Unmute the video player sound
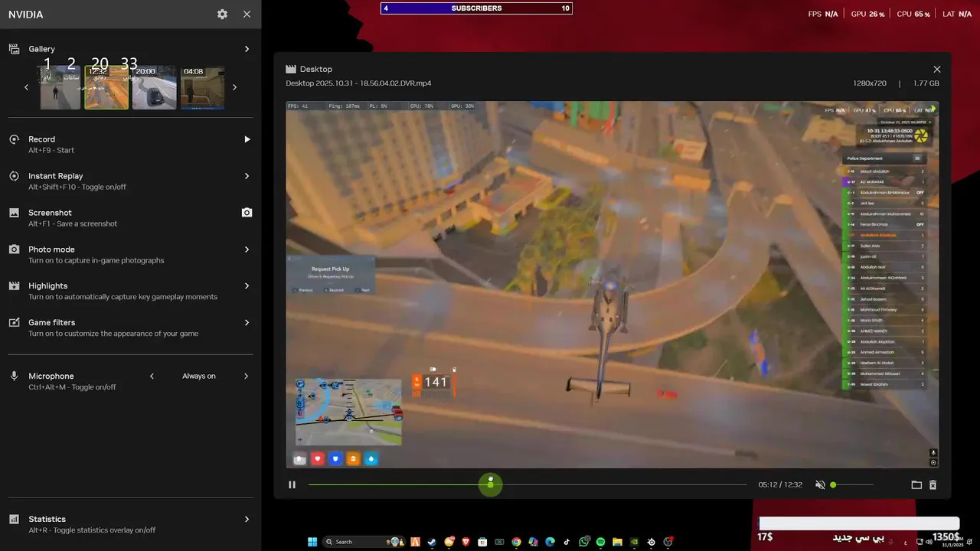The height and width of the screenshot is (551, 980). point(820,484)
